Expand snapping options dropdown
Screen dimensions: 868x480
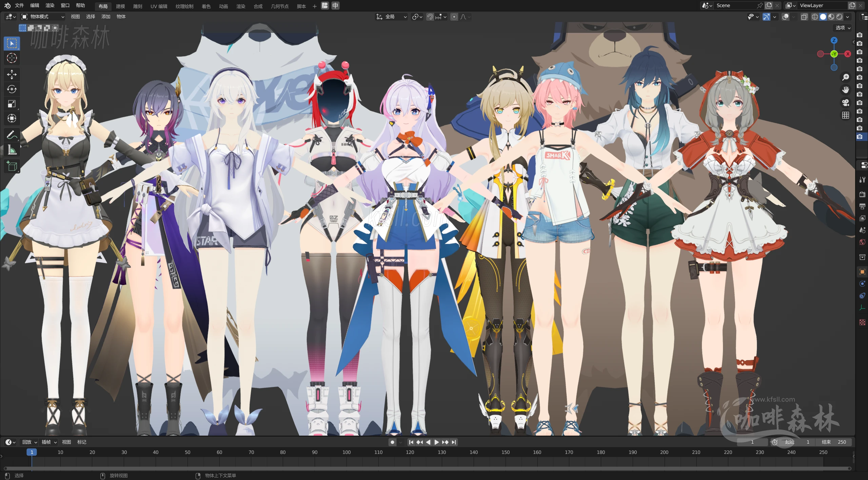pyautogui.click(x=441, y=17)
